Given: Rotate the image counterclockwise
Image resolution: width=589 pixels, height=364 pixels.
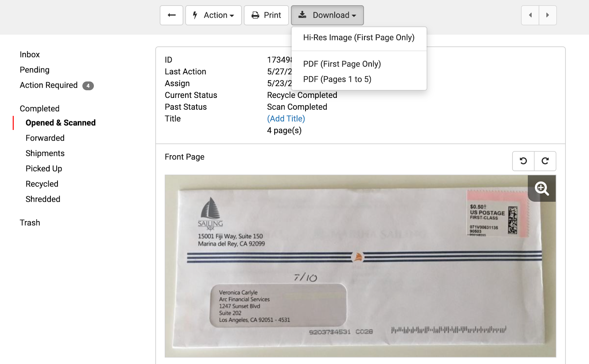Looking at the screenshot, I should (523, 161).
